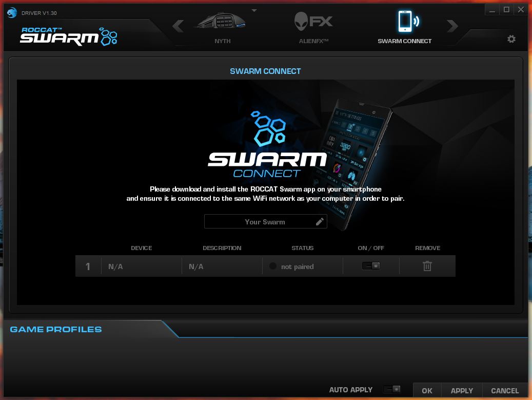This screenshot has height=400, width=532.
Task: Click the ROCCAT logo icon top-left
Action: point(11,13)
